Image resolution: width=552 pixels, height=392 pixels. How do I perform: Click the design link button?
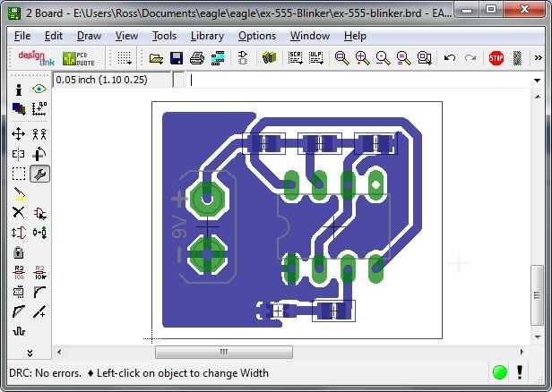click(x=36, y=58)
